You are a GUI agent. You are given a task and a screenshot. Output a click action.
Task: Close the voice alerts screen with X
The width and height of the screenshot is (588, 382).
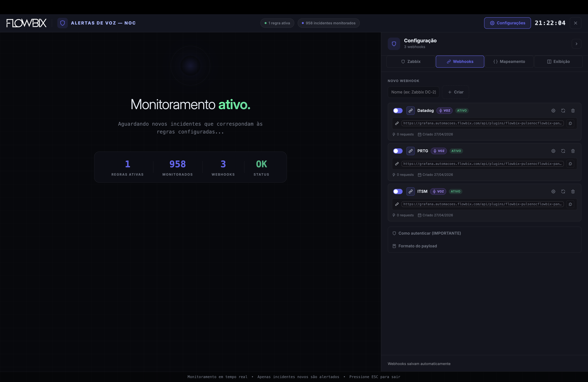(x=575, y=23)
